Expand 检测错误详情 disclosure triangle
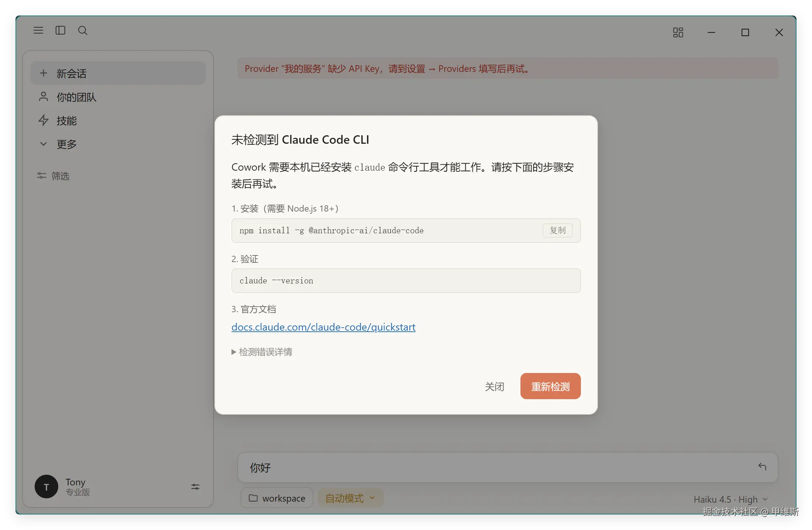The width and height of the screenshot is (812, 530). 262,352
